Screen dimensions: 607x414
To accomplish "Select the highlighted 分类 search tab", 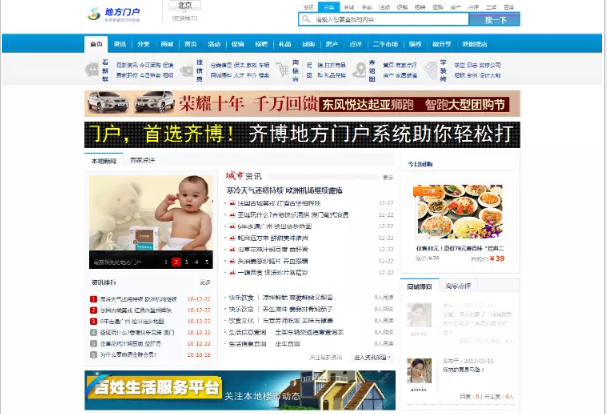I will [x=329, y=7].
